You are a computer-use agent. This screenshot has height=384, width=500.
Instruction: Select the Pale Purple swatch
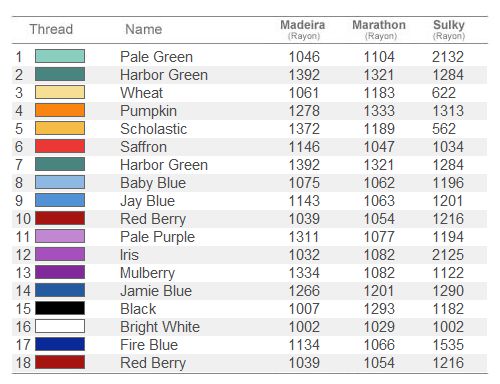pyautogui.click(x=60, y=236)
